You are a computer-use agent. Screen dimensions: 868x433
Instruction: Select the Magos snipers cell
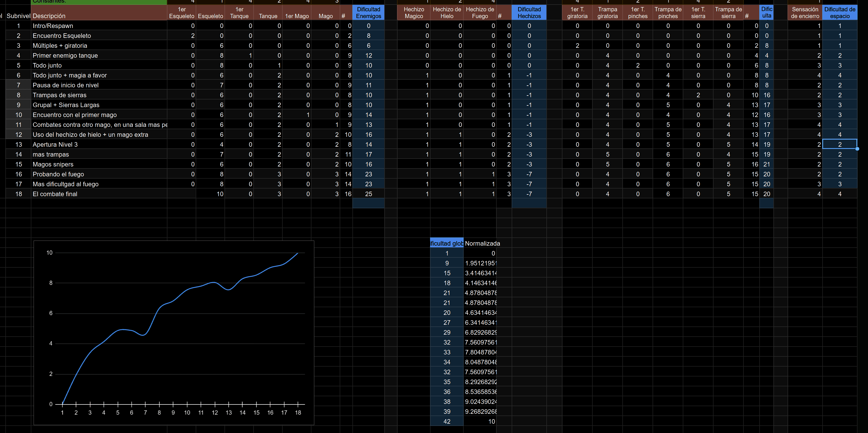[x=99, y=164]
